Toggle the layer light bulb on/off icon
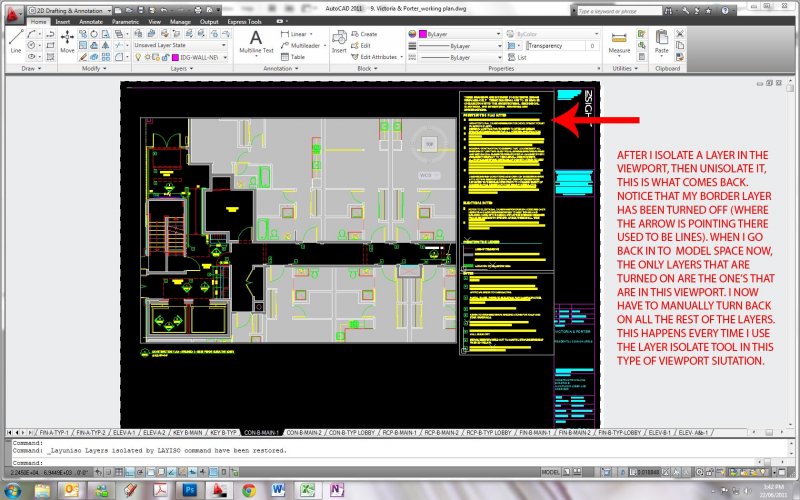This screenshot has height=500, width=800. (136, 58)
